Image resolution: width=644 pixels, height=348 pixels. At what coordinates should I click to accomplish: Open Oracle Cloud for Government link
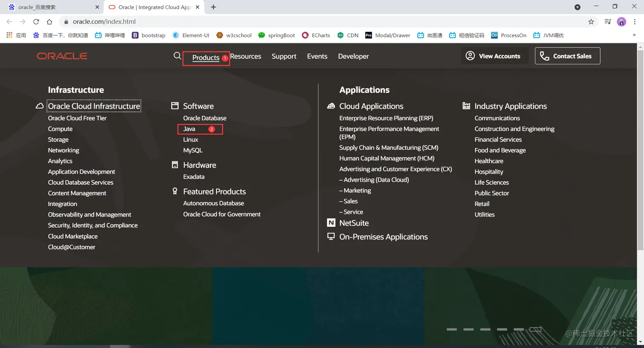tap(222, 214)
